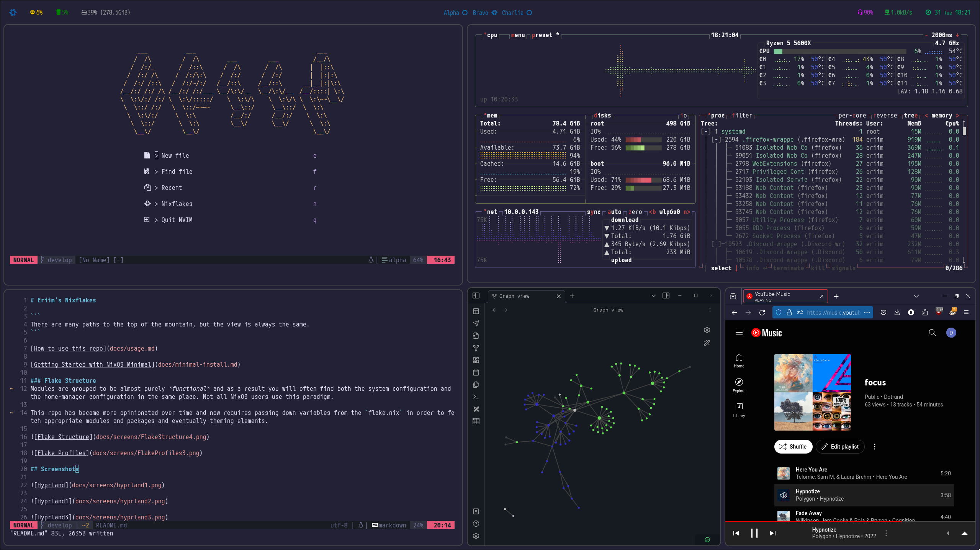Screen dimensions: 980x550
Task: Click the Shuffle button
Action: click(793, 447)
